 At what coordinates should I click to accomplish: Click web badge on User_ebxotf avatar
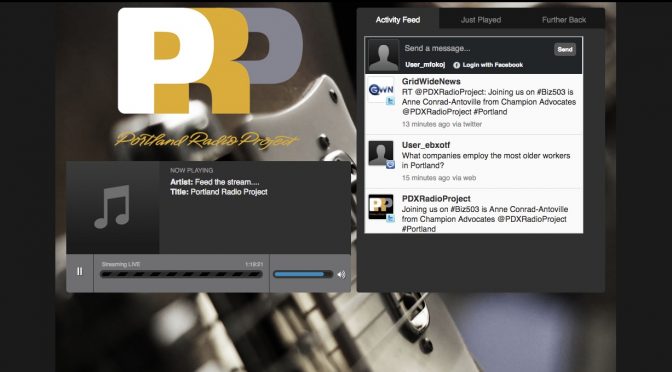coord(390,165)
